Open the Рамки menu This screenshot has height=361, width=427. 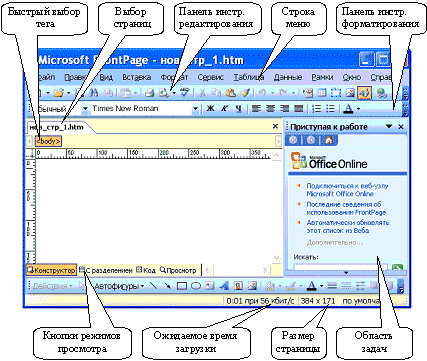point(322,77)
